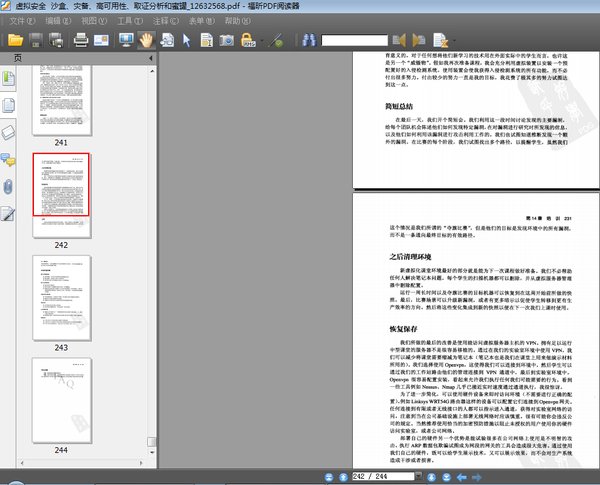Select the page 244 thumbnail
Screen dimensions: 600x485
coord(62,400)
